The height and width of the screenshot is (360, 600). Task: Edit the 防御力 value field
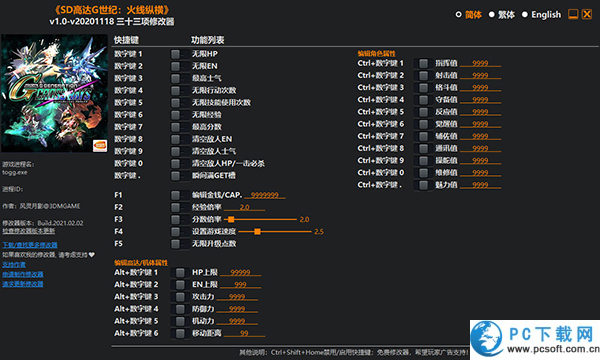point(237,309)
